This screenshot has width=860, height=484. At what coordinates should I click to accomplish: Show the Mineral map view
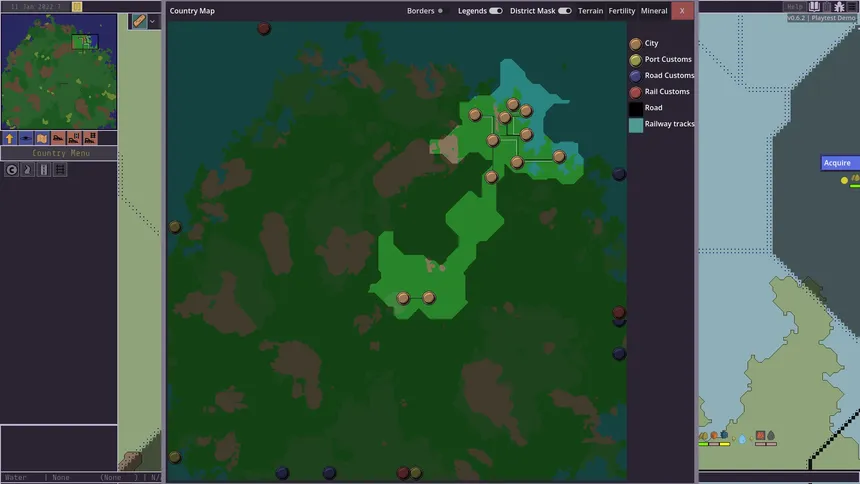coord(654,10)
